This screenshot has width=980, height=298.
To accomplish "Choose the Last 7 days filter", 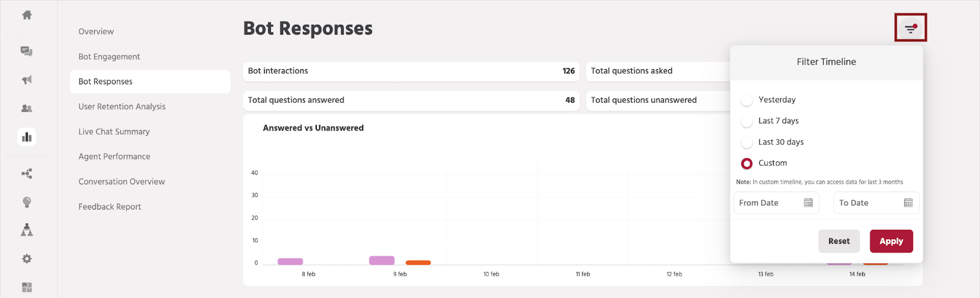I will coord(747,121).
